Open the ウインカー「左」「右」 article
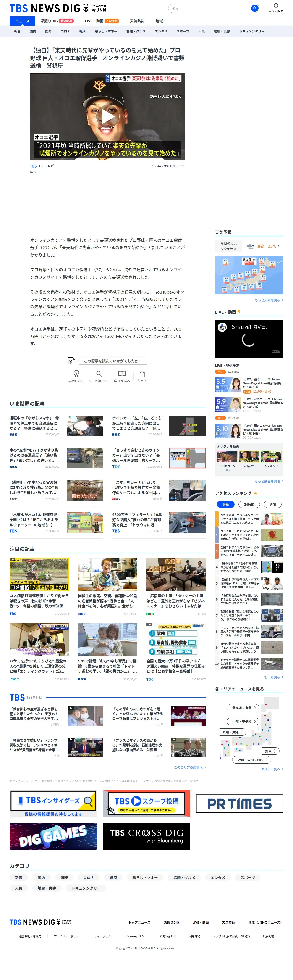This screenshot has height=980, width=293. click(159, 426)
